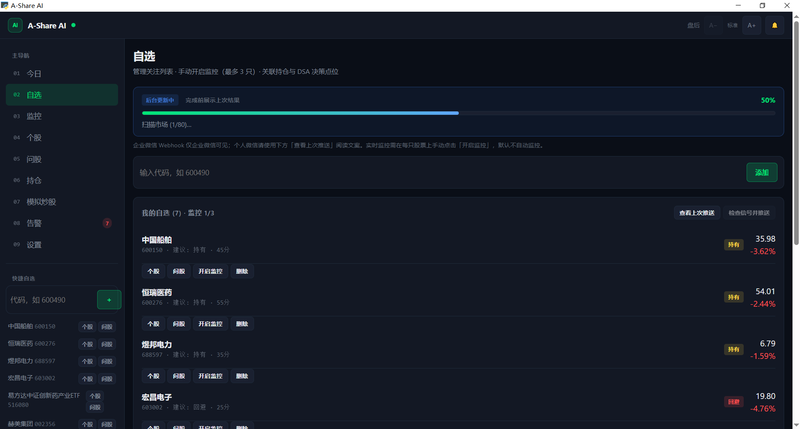
Task: Enable 开启监控 for 中国船舶
Action: coord(210,271)
